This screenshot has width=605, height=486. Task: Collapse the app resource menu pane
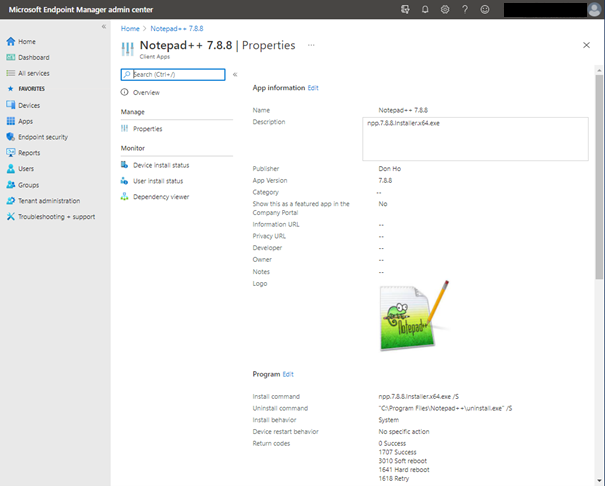click(x=235, y=74)
